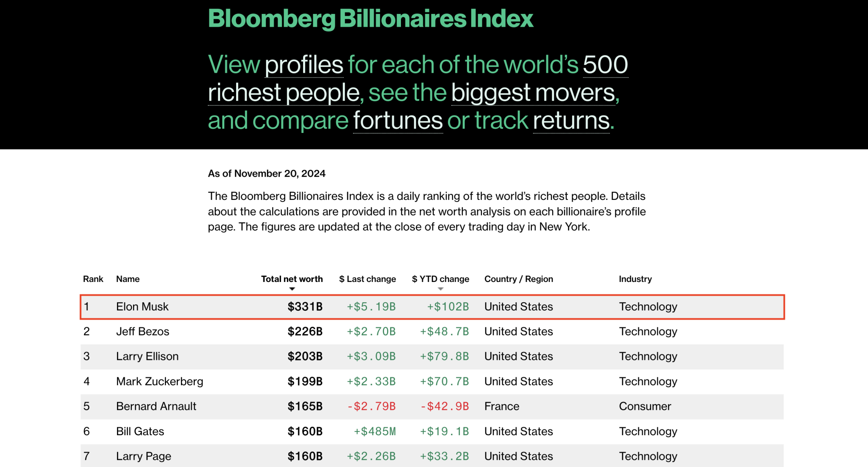Open the 'profiles' link in headline

coord(304,65)
